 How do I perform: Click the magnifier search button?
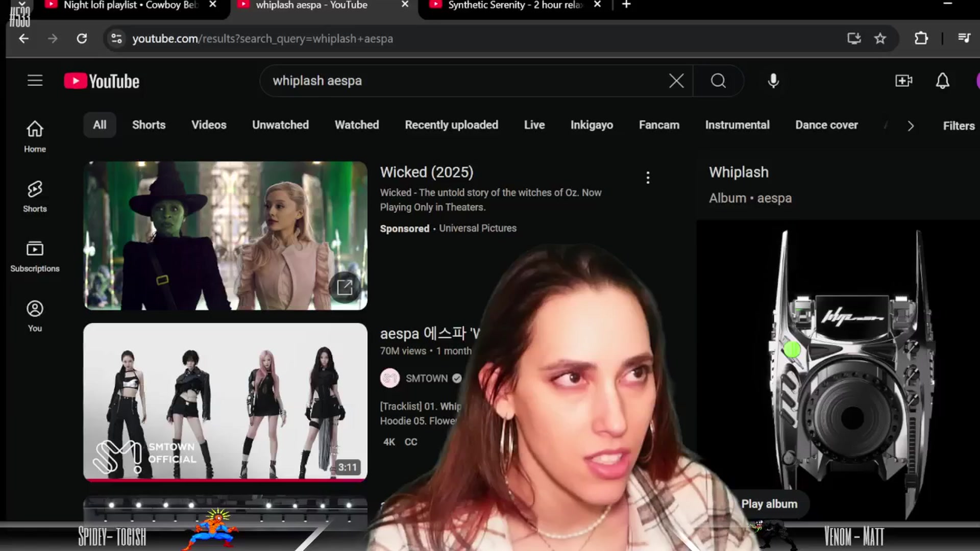click(718, 81)
